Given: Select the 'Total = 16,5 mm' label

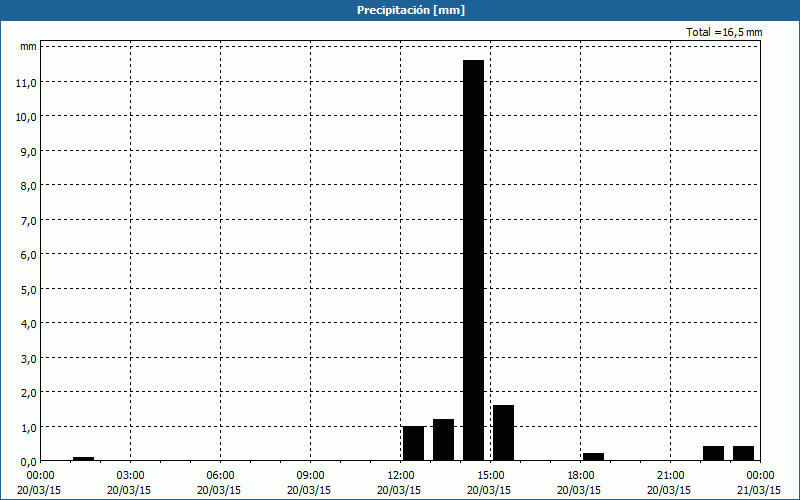Looking at the screenshot, I should (x=724, y=32).
